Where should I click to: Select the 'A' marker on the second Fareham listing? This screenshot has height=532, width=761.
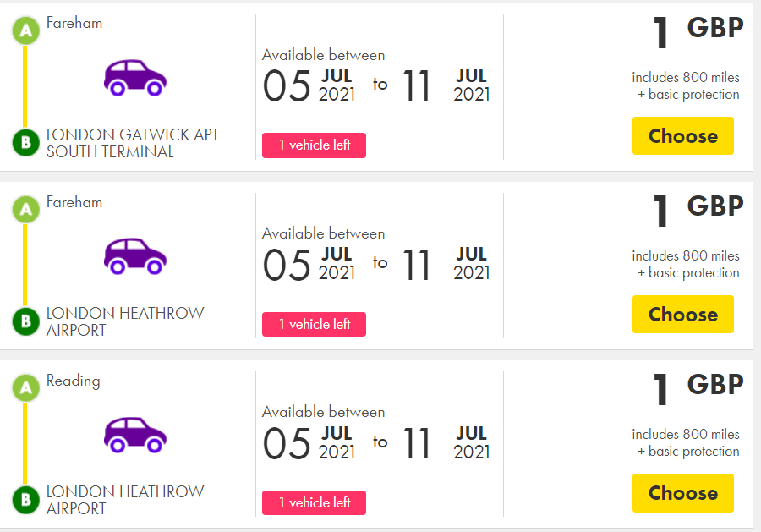click(x=25, y=209)
